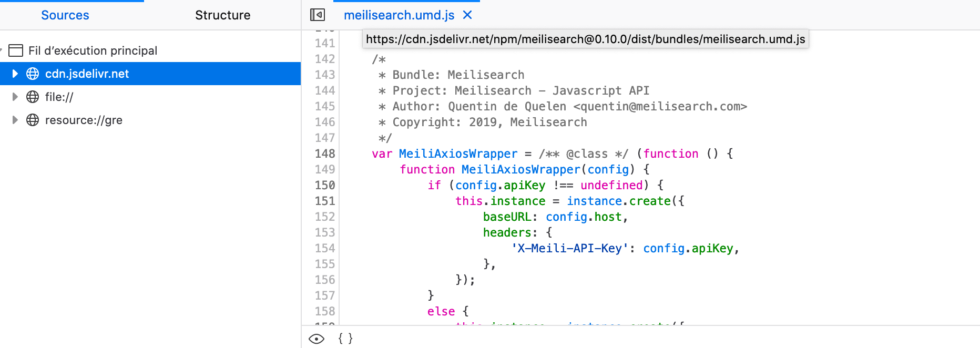Click the globe icon next to file://
Screen dimensions: 980x348
point(33,97)
